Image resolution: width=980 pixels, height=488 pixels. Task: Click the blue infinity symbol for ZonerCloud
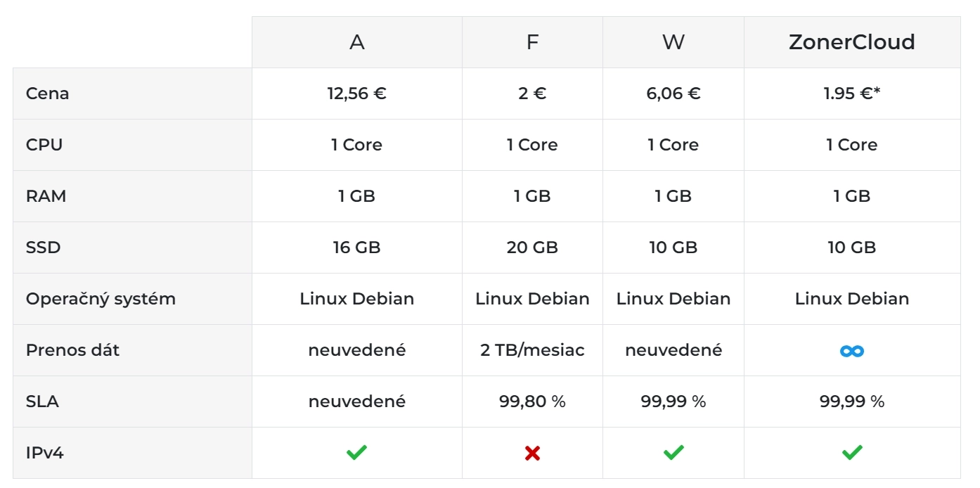[x=852, y=350]
